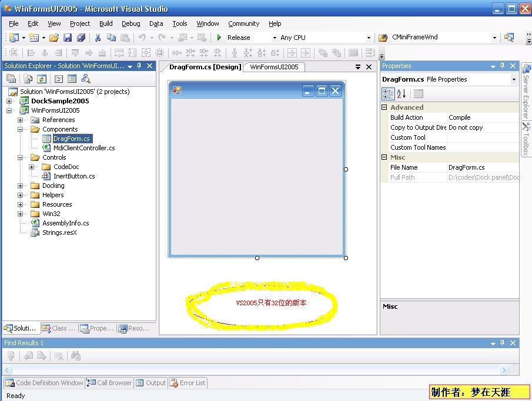Image resolution: width=532 pixels, height=401 pixels.
Task: Toggle auto-hide pin on Find Results panel
Action: [503, 343]
